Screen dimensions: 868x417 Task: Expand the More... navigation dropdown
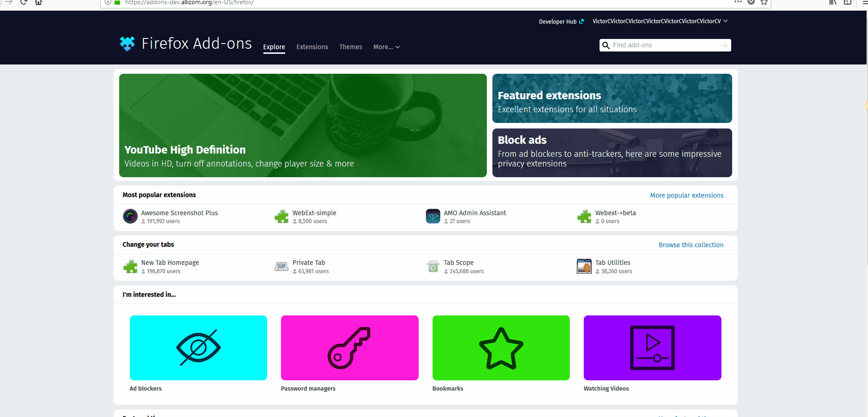coord(386,47)
